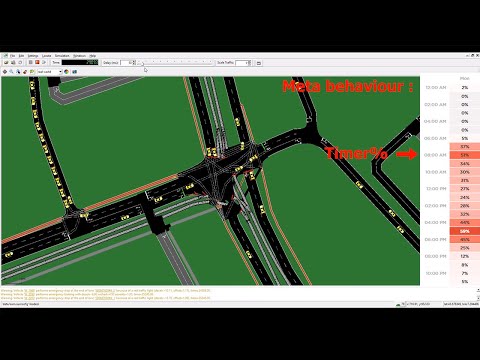
Task: Click the Locate objects icon beside the magnifier
Action: tap(18, 72)
